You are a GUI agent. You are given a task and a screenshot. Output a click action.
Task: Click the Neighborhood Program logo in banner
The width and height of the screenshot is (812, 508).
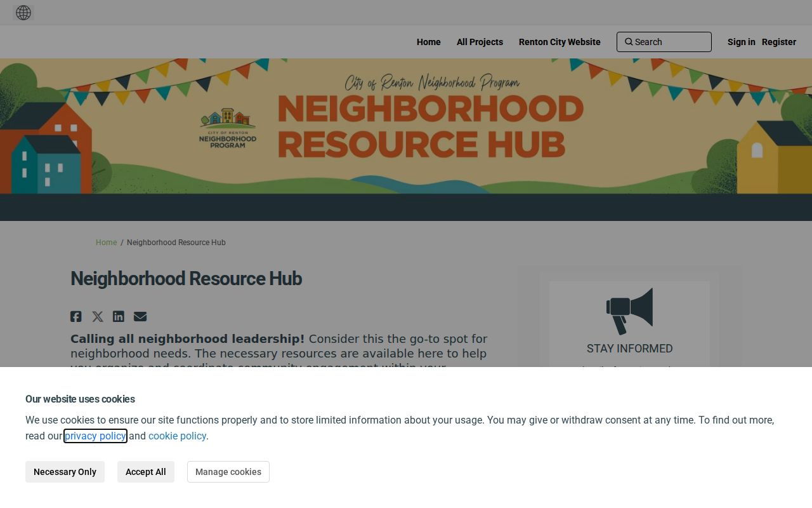[228, 128]
